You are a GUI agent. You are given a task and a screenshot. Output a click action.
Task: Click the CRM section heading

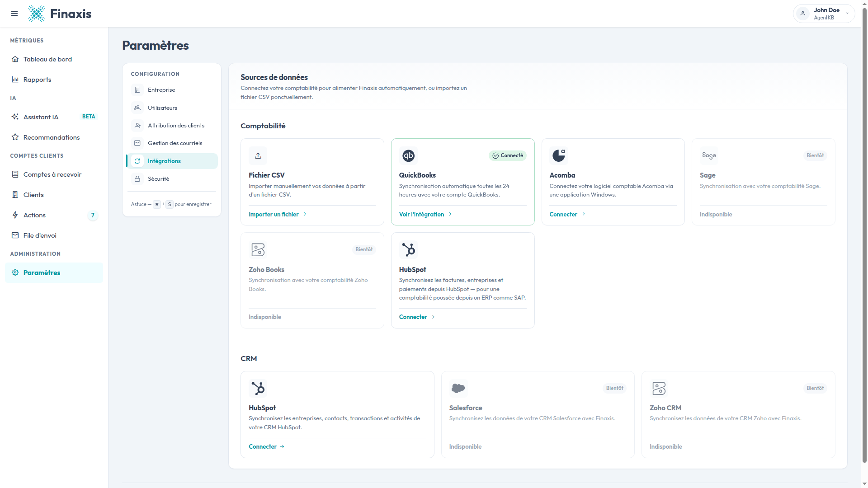249,358
